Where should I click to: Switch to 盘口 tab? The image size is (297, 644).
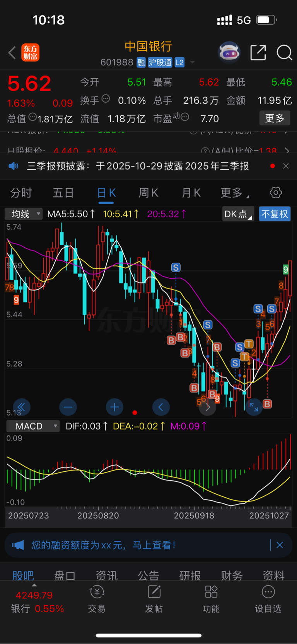point(65,575)
